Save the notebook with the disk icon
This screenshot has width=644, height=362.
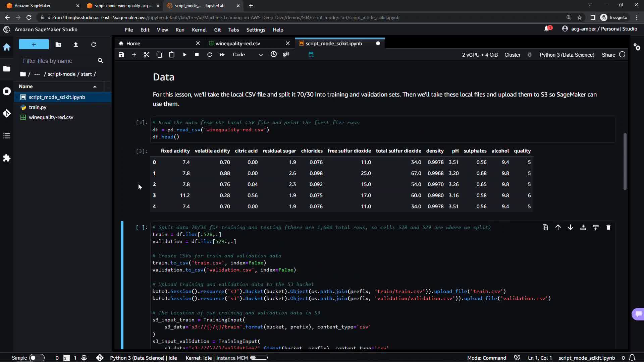121,55
